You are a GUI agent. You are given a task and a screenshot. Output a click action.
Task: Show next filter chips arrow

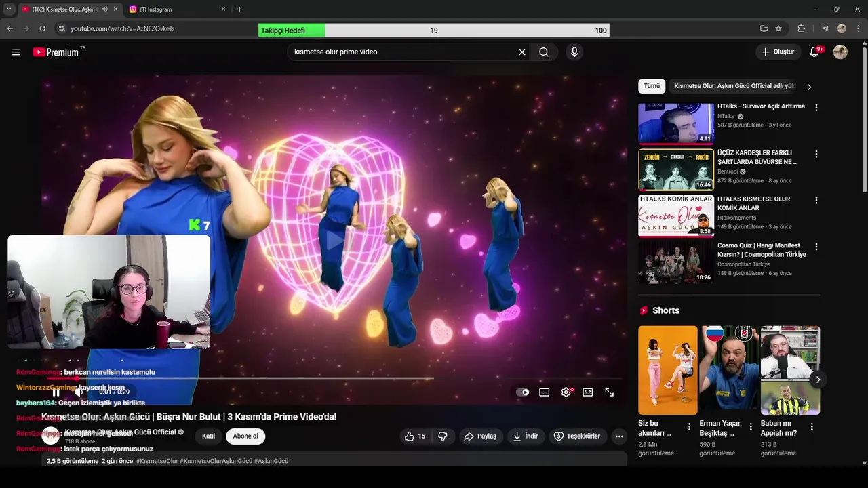(809, 87)
